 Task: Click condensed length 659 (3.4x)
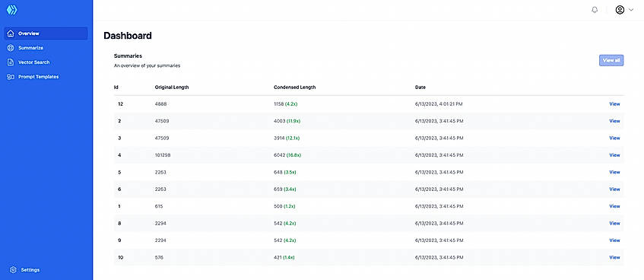(x=284, y=189)
